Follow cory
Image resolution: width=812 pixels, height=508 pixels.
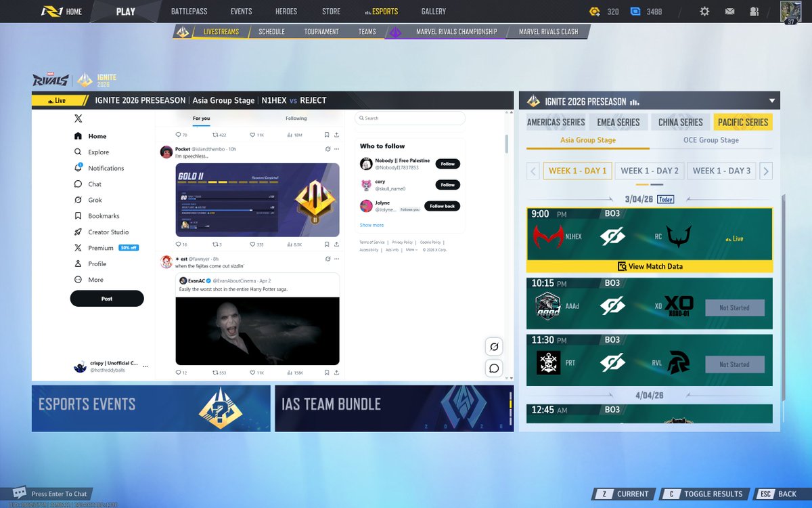(448, 185)
